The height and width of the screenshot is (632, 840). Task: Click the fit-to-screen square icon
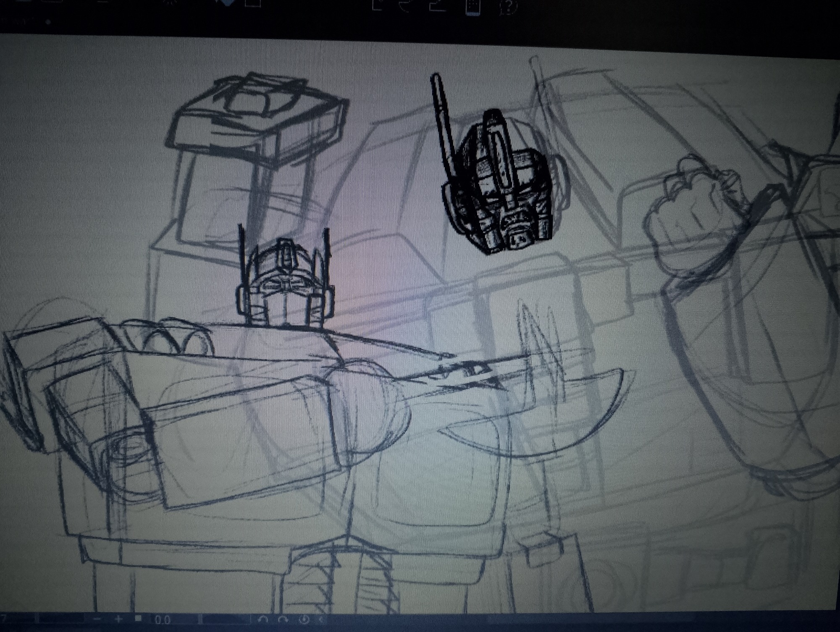coord(138,619)
